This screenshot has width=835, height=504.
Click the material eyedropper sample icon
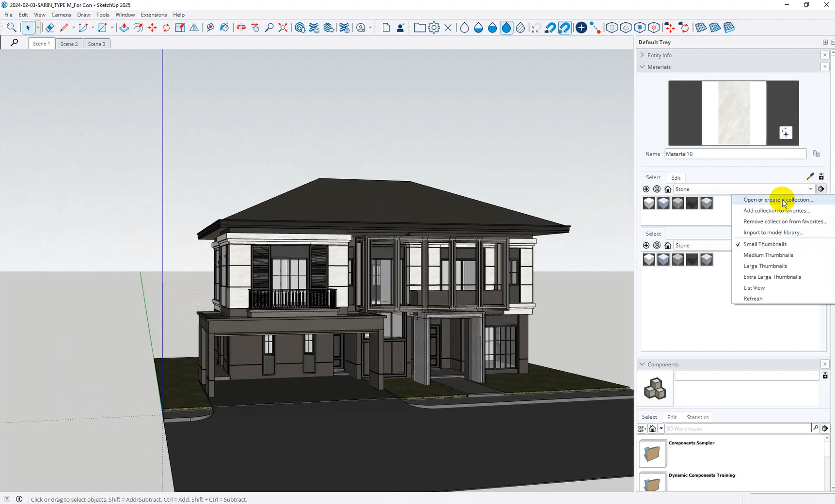[x=810, y=176]
